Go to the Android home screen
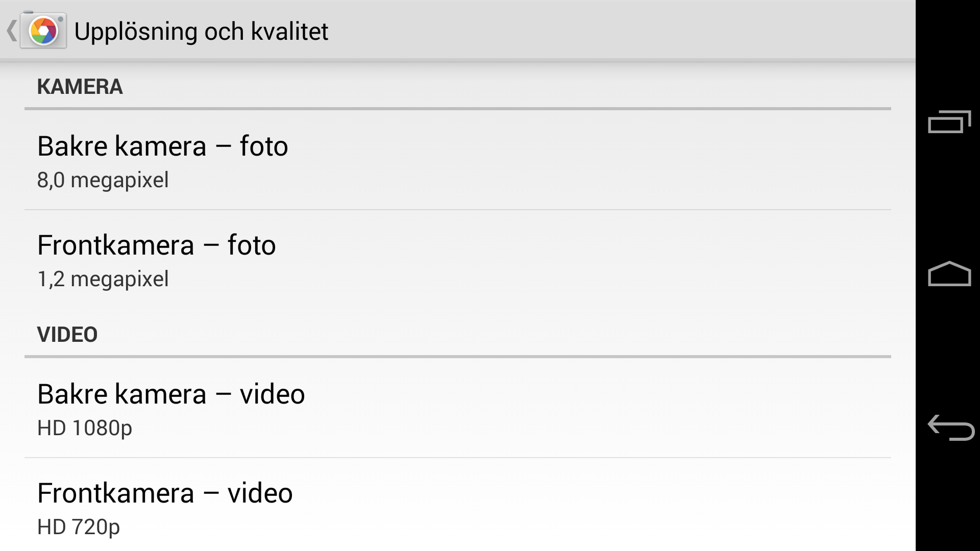Image resolution: width=980 pixels, height=551 pixels. (x=949, y=274)
